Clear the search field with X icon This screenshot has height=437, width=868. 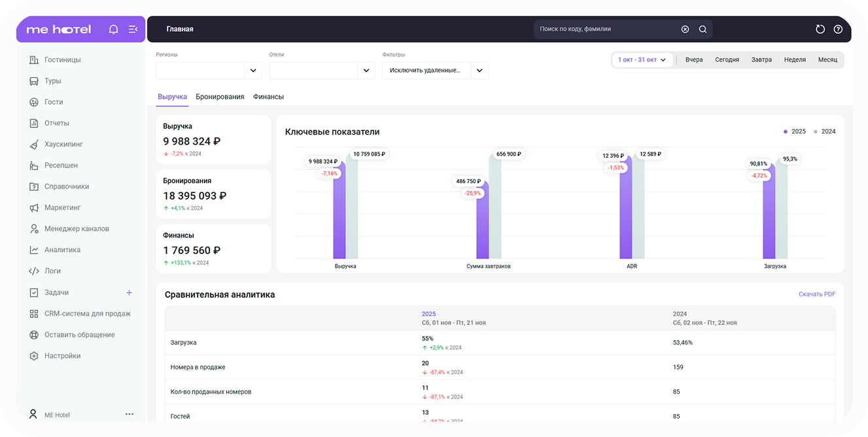click(685, 29)
